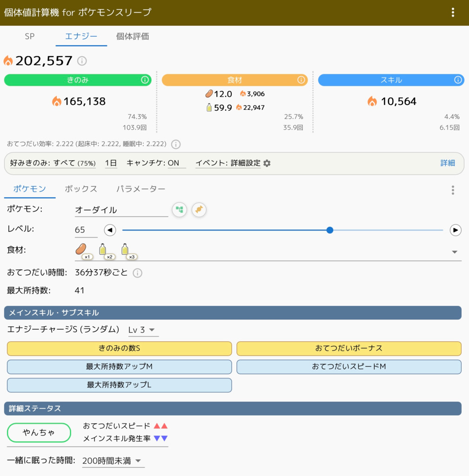Image resolution: width=469 pixels, height=476 pixels.
Task: Click きのみ green category bar
Action: [78, 80]
